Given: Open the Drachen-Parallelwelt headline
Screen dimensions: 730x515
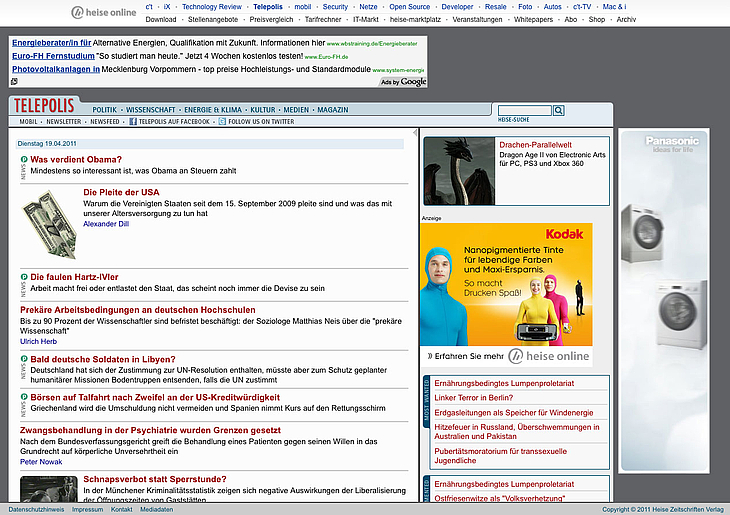Looking at the screenshot, I should coord(535,145).
